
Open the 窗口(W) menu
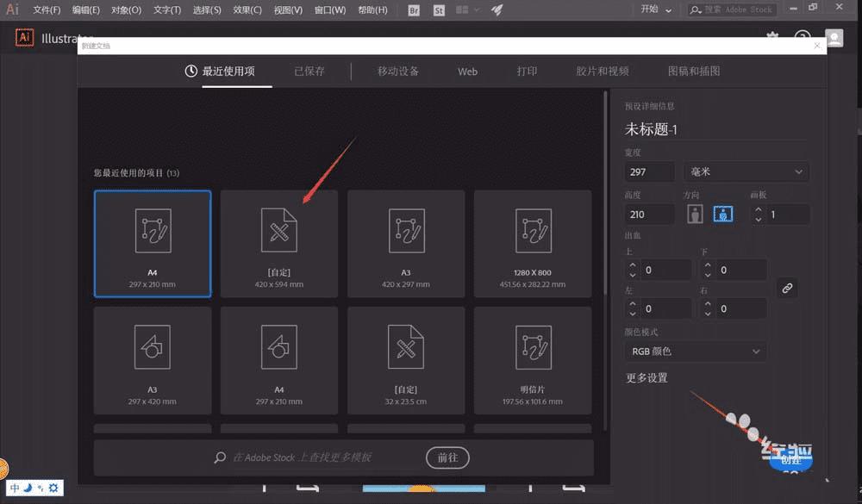330,9
